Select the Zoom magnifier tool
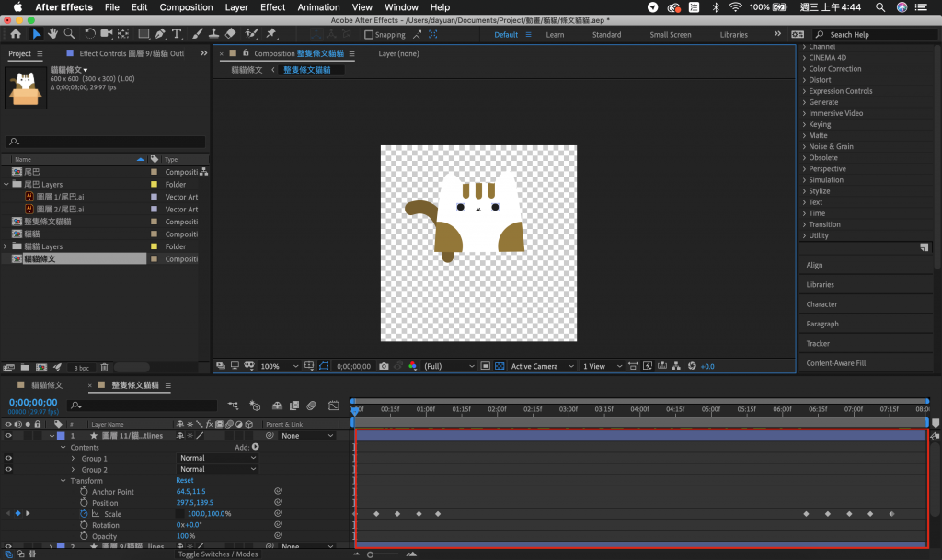942x560 pixels. tap(70, 34)
